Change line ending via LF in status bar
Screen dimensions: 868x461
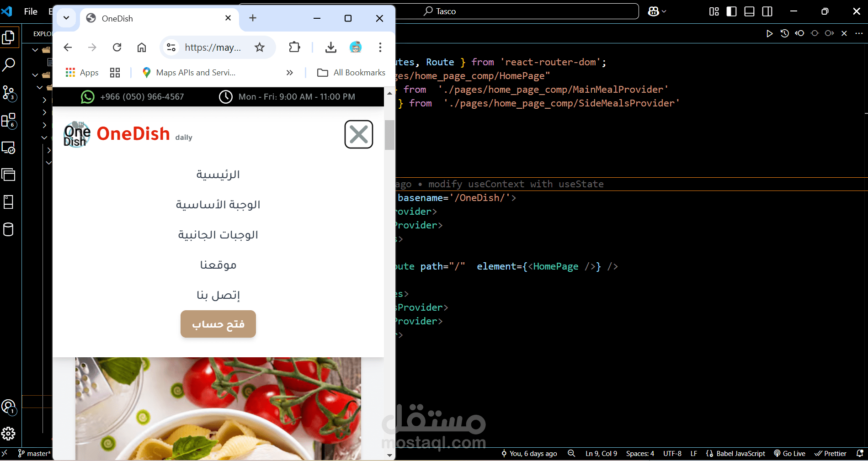694,454
